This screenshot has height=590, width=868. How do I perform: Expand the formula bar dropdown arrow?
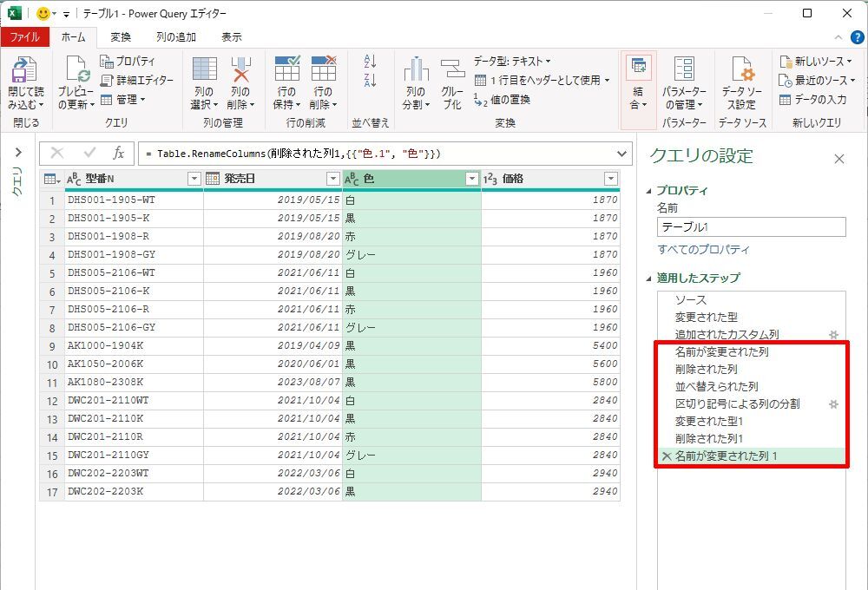click(621, 154)
